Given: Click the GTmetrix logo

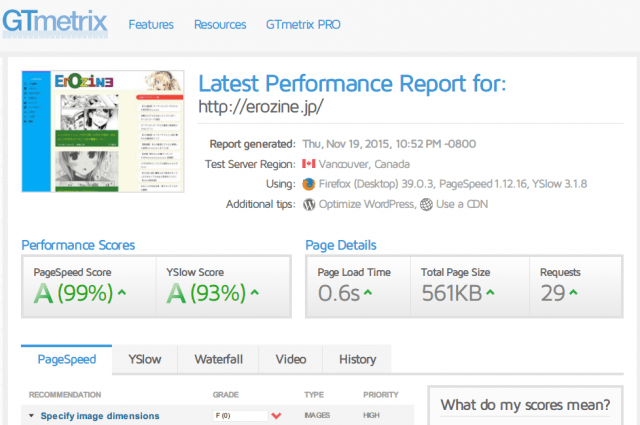Looking at the screenshot, I should [55, 23].
